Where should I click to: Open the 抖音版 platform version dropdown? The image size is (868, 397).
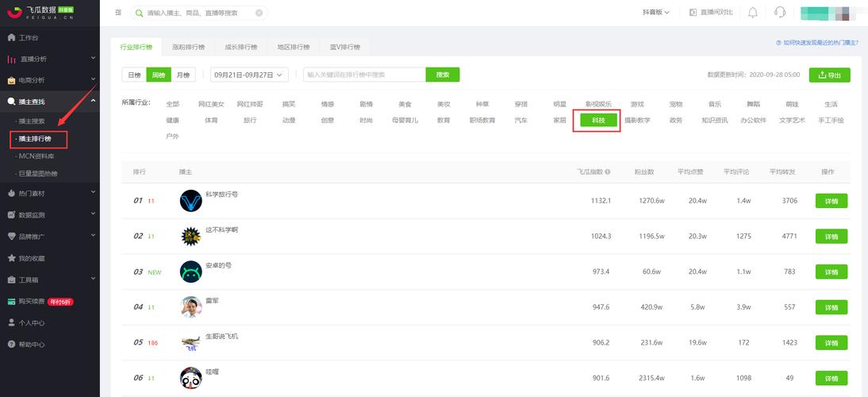coord(655,13)
